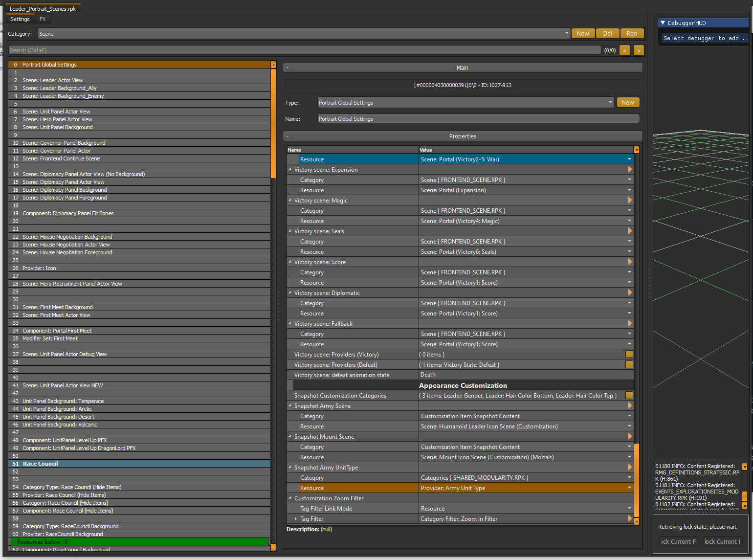Edit the Victory Providers (Defeat) list via its orange icon
Viewport: 753px width, 560px height.
[630, 364]
